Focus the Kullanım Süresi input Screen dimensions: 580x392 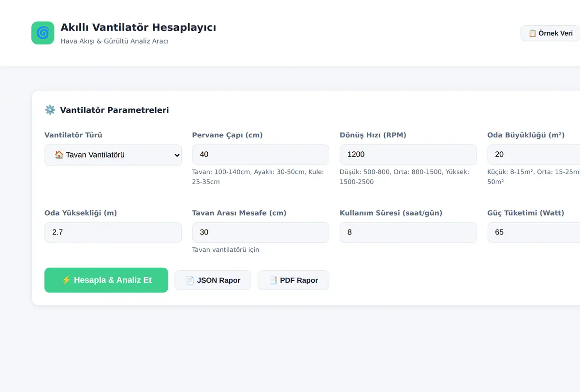[x=408, y=232]
